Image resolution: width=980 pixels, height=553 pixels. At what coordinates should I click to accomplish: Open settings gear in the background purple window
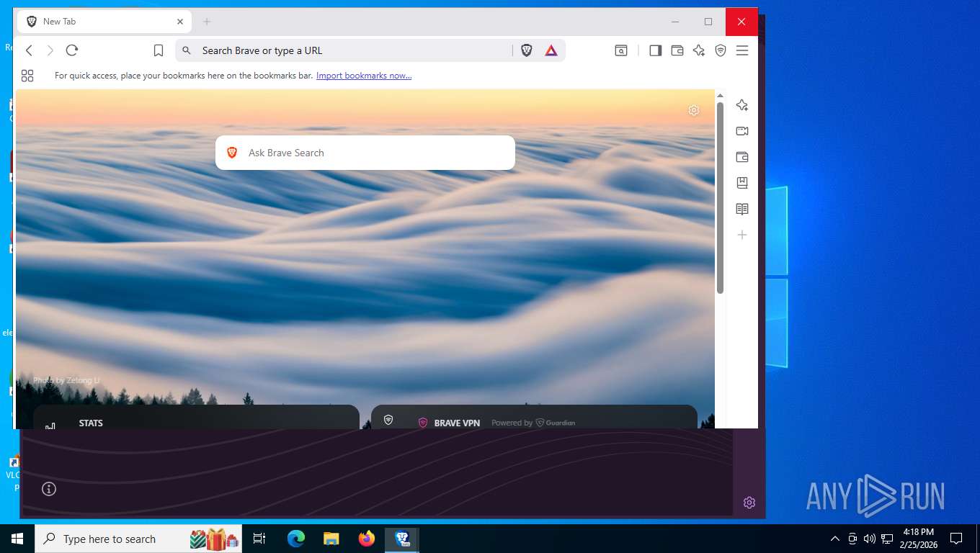click(x=749, y=503)
